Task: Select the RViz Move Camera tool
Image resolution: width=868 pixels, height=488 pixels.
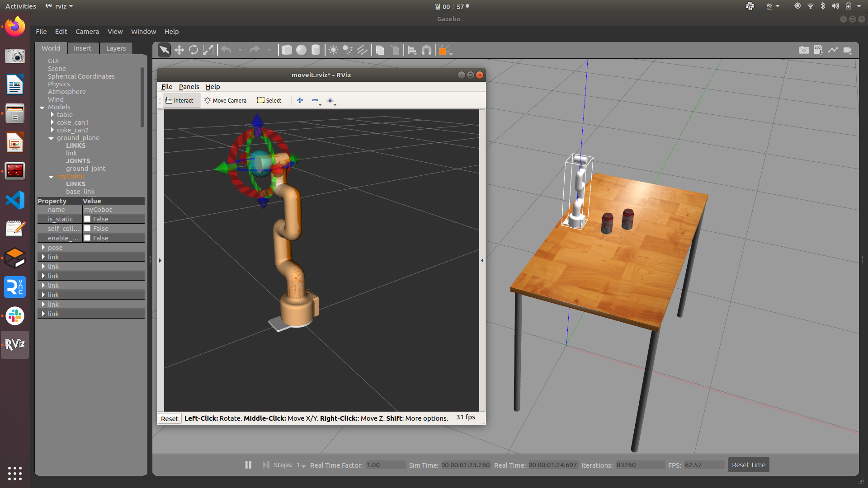Action: (225, 100)
